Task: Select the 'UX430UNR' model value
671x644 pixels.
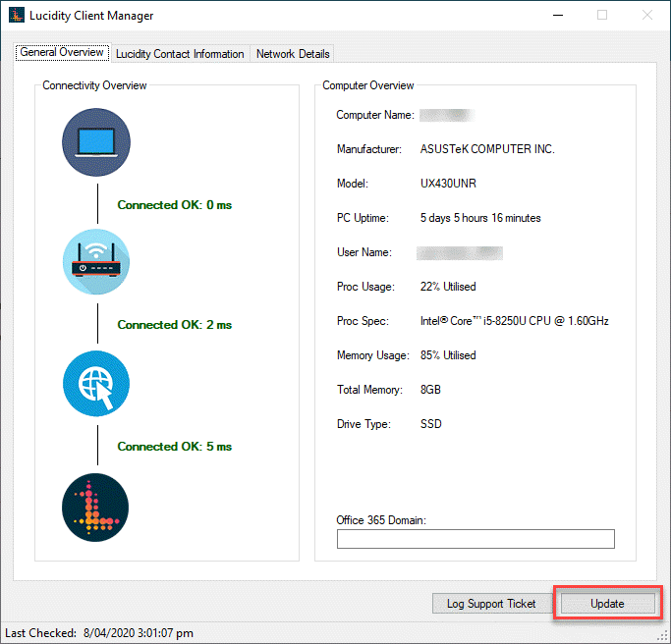Action: click(x=448, y=184)
